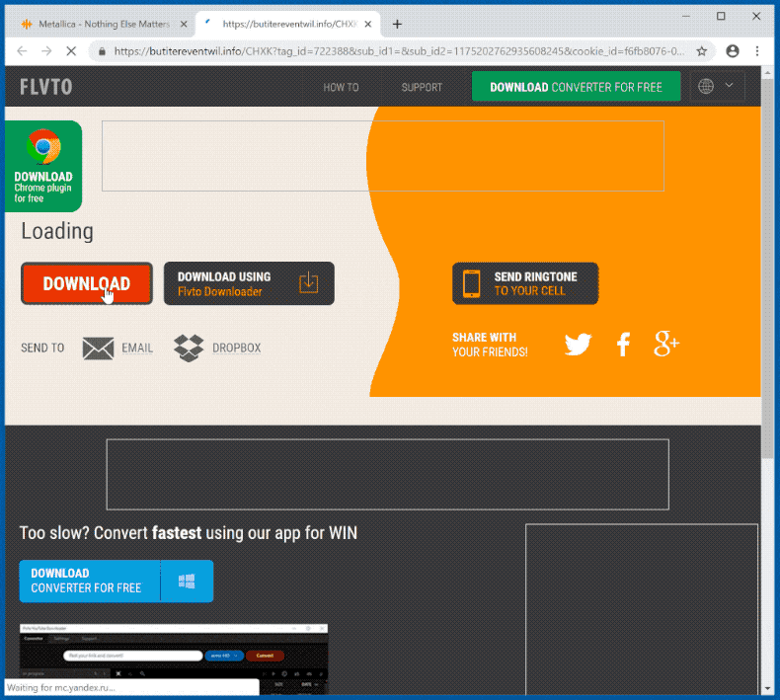
Task: Go forward in browser history
Action: (x=46, y=51)
